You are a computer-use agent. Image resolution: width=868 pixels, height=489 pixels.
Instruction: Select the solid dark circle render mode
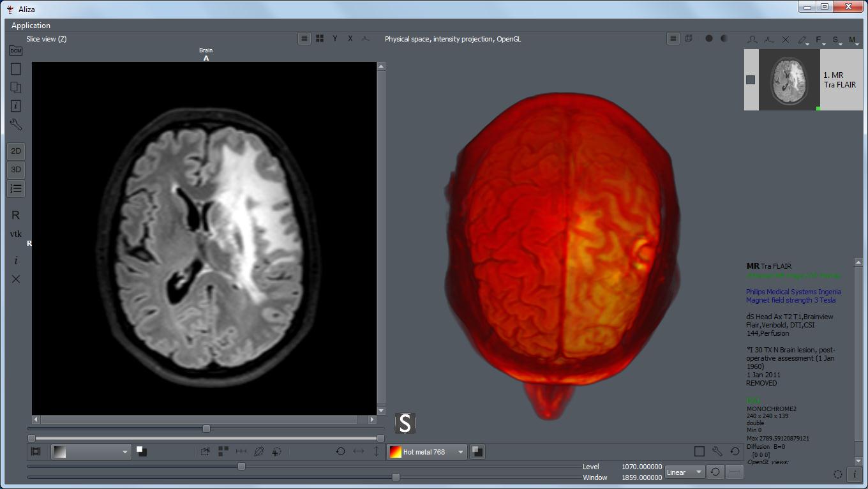708,39
